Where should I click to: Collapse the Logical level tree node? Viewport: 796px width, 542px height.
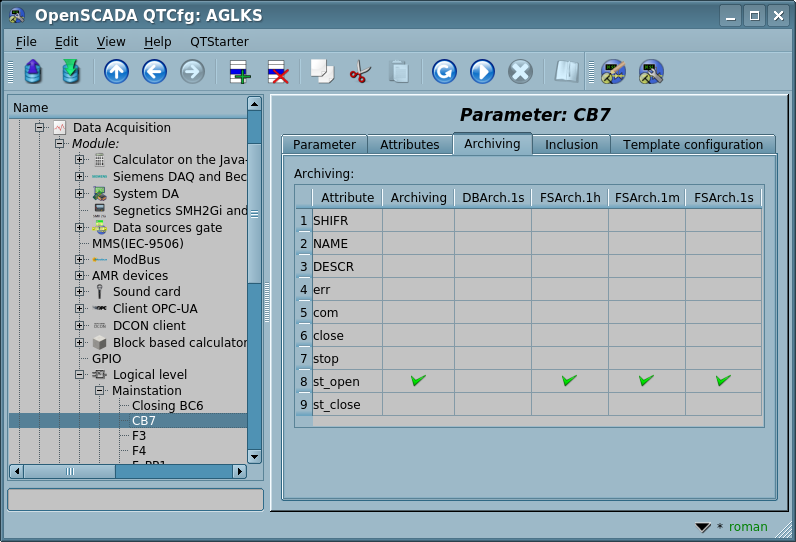[x=79, y=374]
